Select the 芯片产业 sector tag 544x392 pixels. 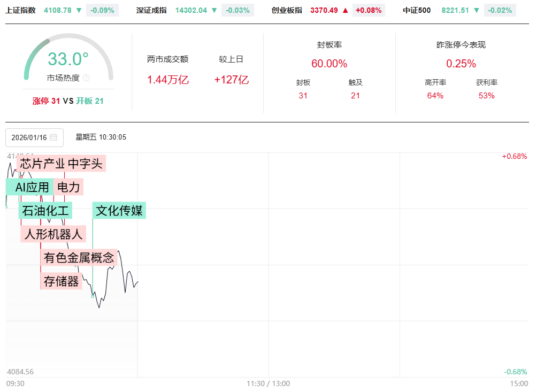42,164
